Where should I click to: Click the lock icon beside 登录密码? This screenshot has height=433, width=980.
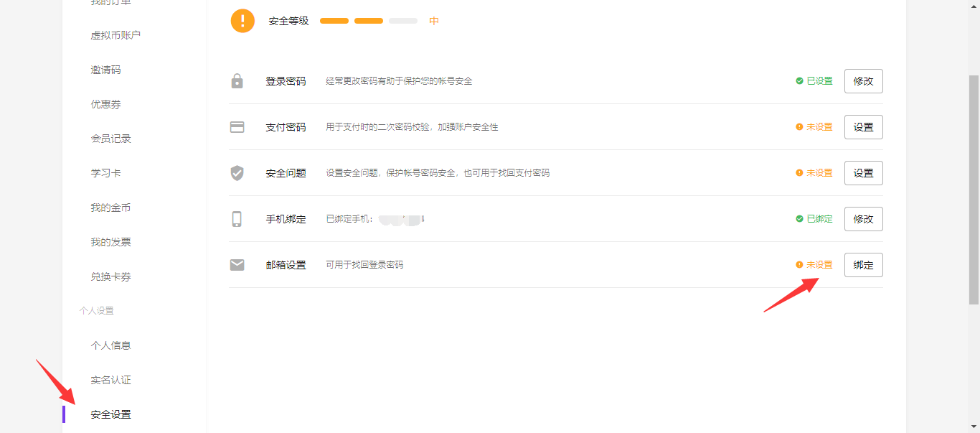pyautogui.click(x=237, y=81)
